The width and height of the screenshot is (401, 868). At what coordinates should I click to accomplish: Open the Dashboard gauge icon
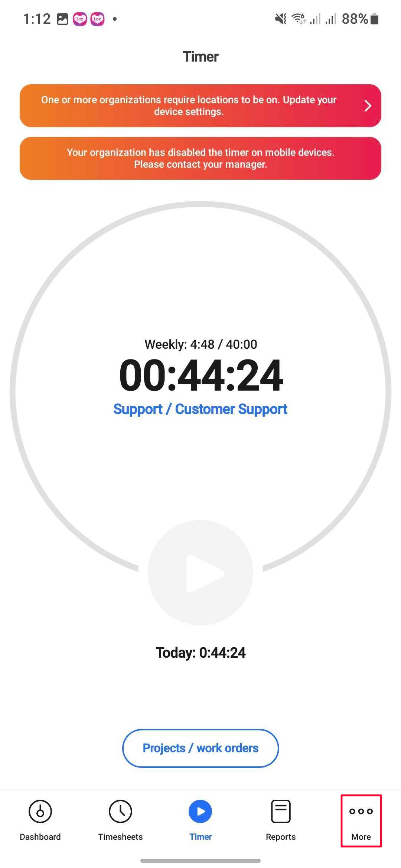pyautogui.click(x=40, y=811)
